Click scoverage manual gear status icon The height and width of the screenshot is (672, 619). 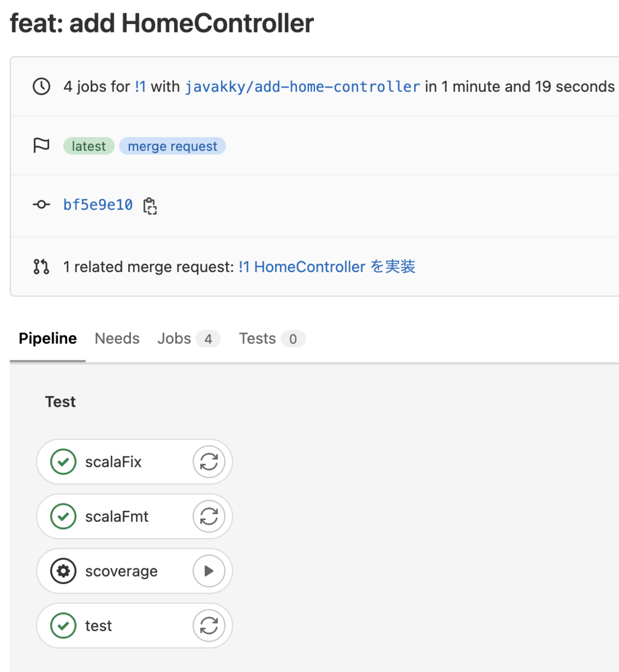tap(63, 571)
